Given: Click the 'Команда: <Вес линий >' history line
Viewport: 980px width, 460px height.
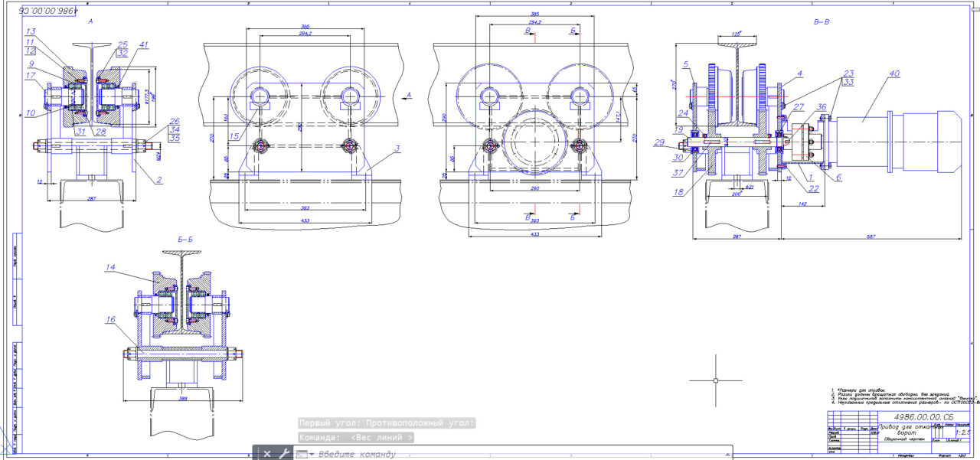Looking at the screenshot, I should [x=357, y=438].
